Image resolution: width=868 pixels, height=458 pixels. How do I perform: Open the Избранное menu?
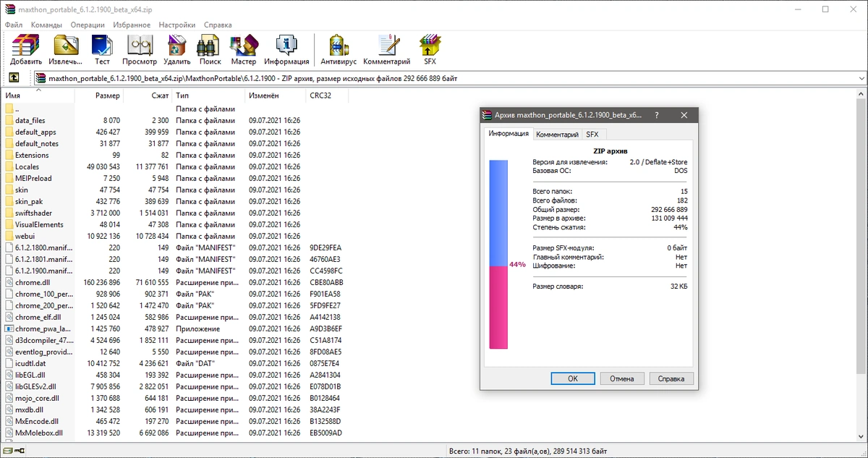coord(132,25)
